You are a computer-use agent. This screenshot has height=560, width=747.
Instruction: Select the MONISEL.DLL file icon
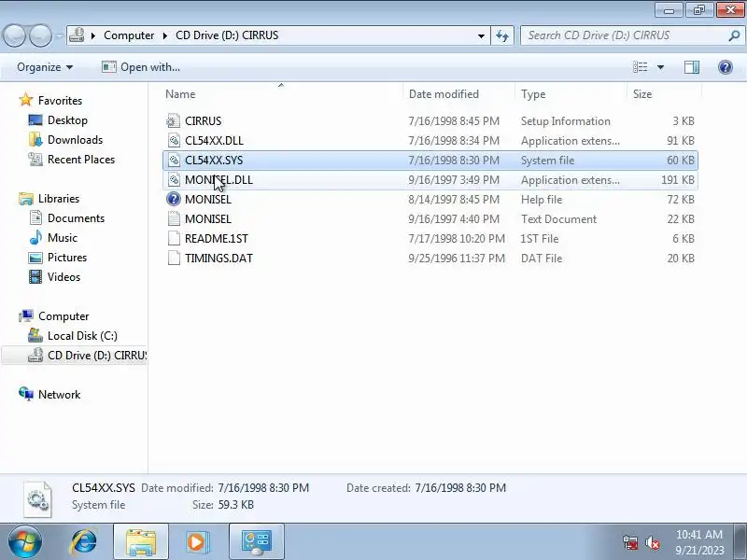pos(174,179)
